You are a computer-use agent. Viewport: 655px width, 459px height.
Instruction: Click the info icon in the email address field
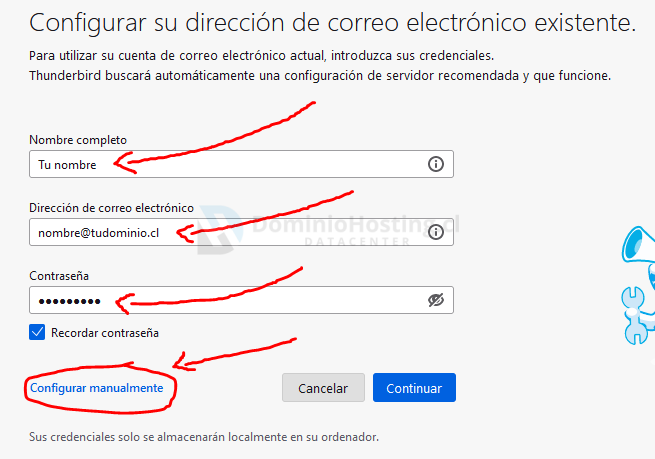436,232
